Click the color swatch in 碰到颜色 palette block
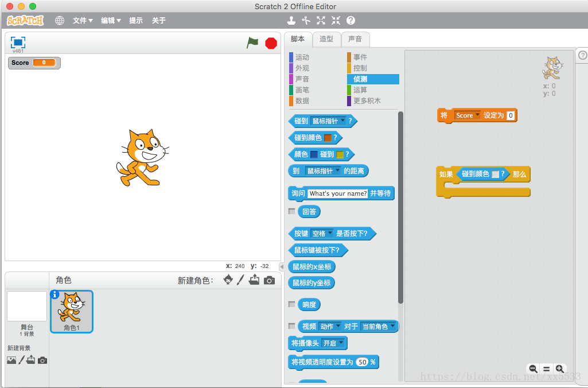The width and height of the screenshot is (588, 388). [328, 138]
